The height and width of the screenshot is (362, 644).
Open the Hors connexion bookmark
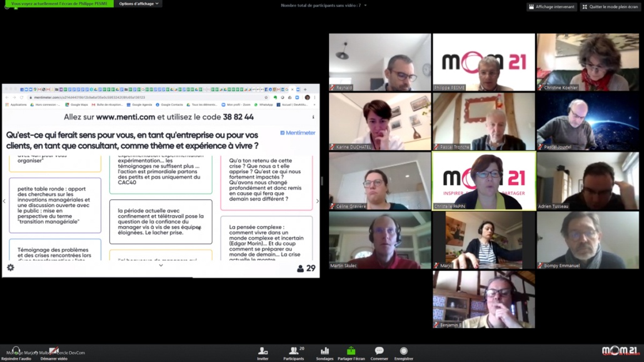pos(45,105)
